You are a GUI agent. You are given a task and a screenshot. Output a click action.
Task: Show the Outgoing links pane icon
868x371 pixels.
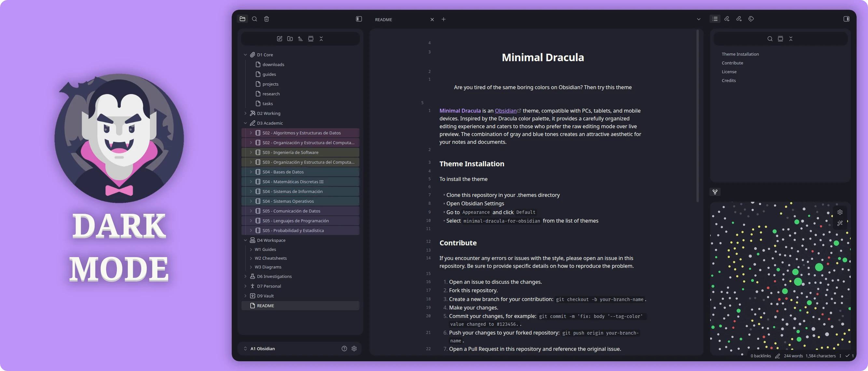(x=739, y=19)
